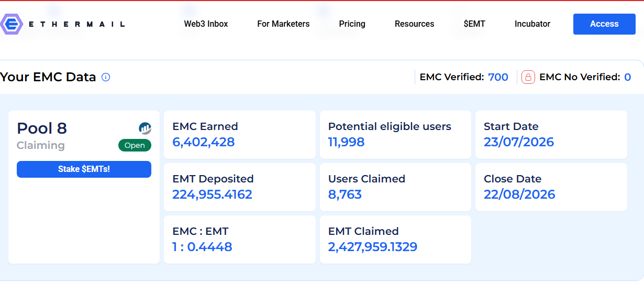This screenshot has height=292, width=644.
Task: Click the ETHERMAIL wordmark text
Action: (x=76, y=24)
